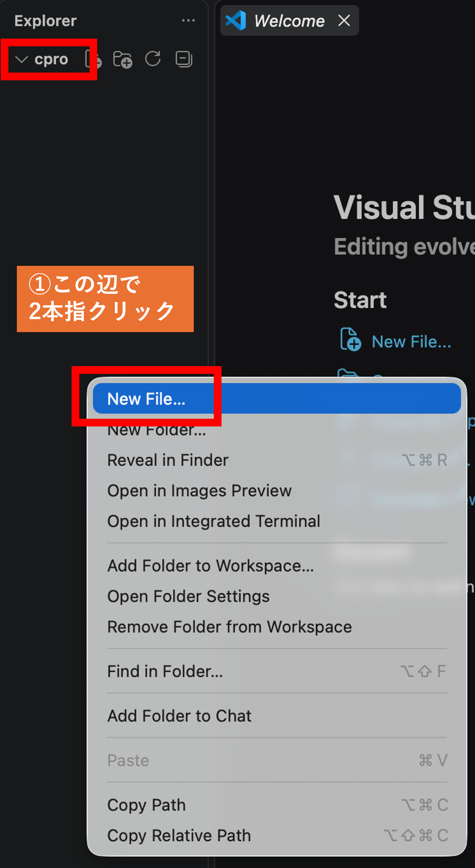Refresh the Explorer file list
475x868 pixels.
tap(153, 59)
